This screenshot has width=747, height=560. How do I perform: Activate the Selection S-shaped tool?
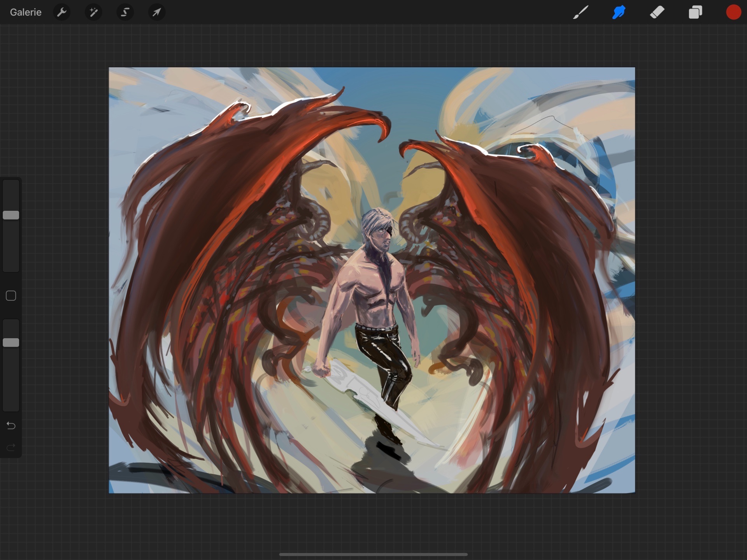coord(125,12)
